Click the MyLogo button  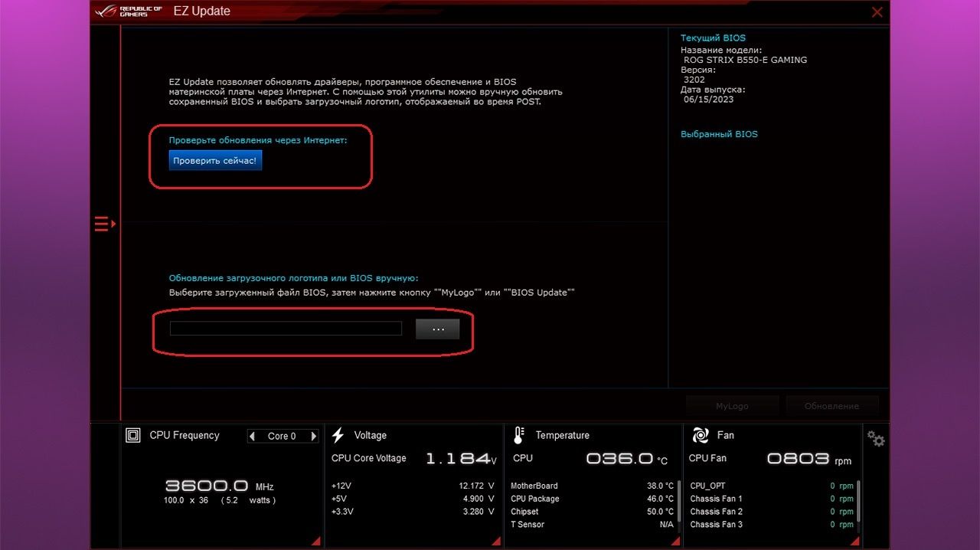pos(732,406)
